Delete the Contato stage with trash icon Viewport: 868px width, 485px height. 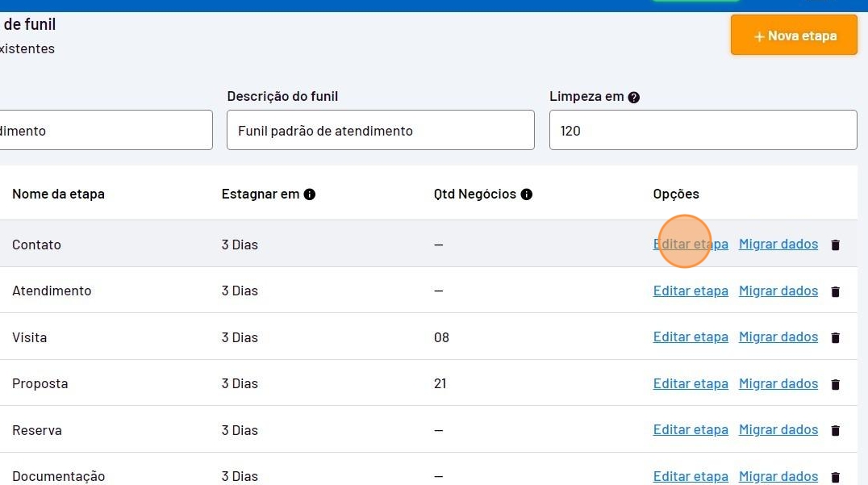tap(835, 245)
